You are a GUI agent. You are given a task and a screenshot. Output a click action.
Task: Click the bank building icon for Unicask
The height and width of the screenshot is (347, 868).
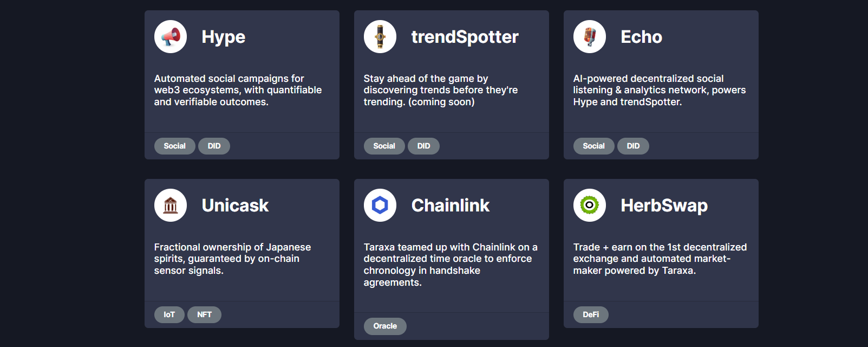170,205
